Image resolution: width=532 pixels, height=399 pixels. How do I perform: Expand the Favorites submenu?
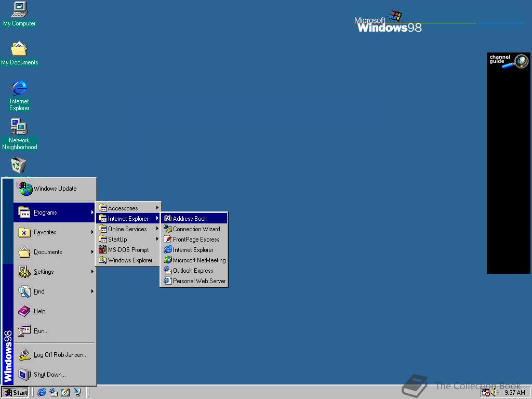(x=54, y=232)
